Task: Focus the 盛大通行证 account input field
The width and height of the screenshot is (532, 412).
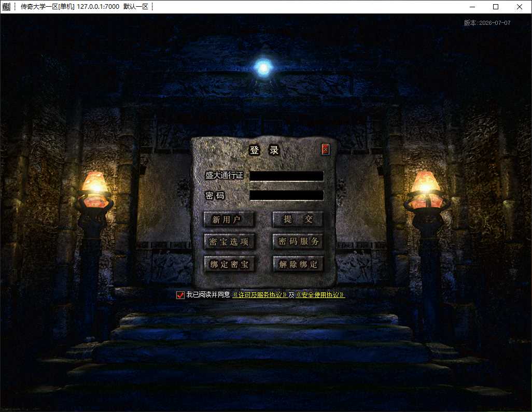Action: [x=286, y=176]
